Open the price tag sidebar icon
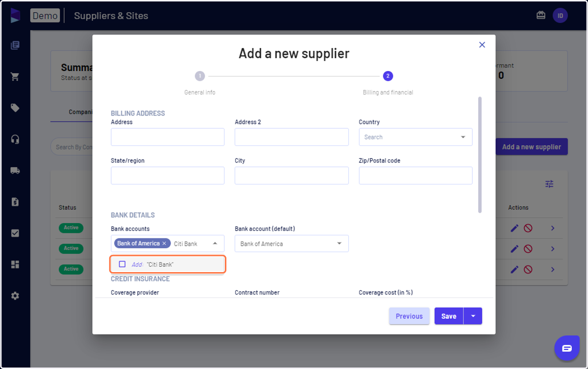The width and height of the screenshot is (588, 369). [x=15, y=108]
